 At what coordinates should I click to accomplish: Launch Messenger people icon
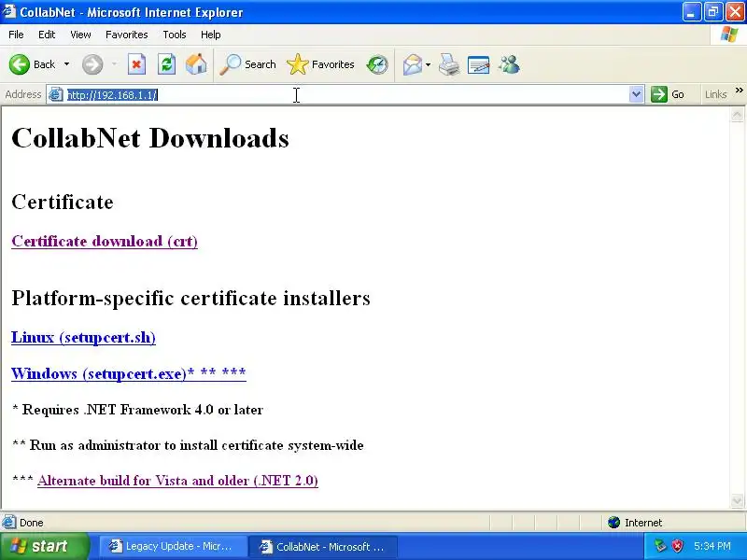(509, 64)
